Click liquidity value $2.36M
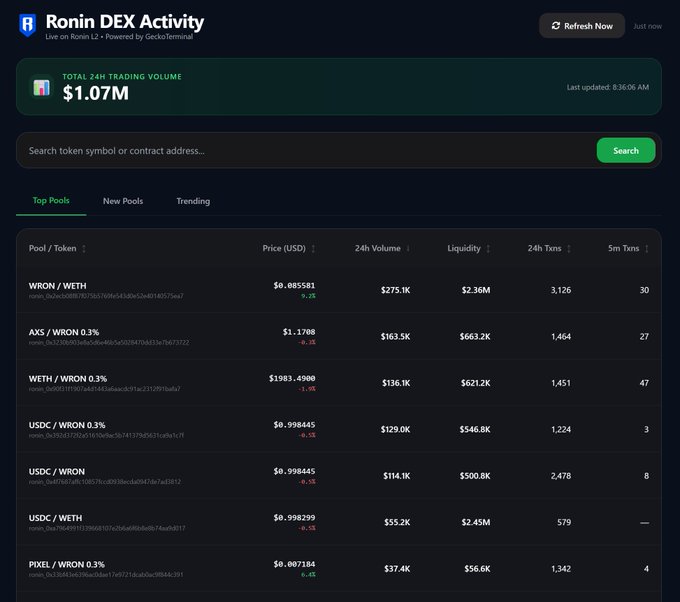This screenshot has width=680, height=602. pyautogui.click(x=476, y=290)
